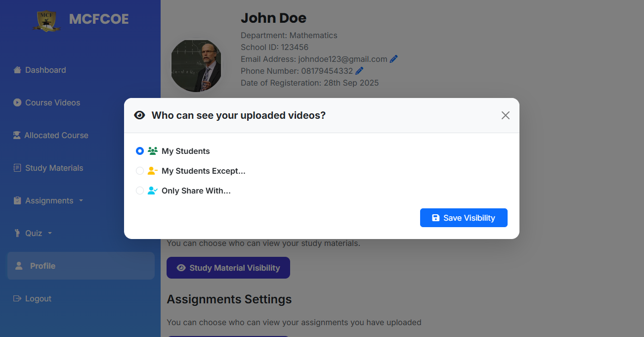Click the yellow user-minus icon
This screenshot has width=644, height=337.
point(153,171)
